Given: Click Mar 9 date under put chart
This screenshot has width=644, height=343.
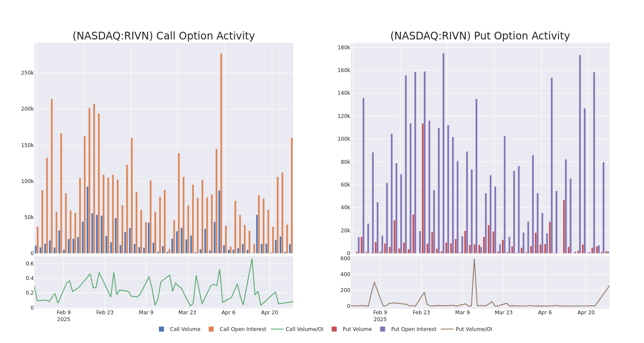Looking at the screenshot, I should 462,313.
